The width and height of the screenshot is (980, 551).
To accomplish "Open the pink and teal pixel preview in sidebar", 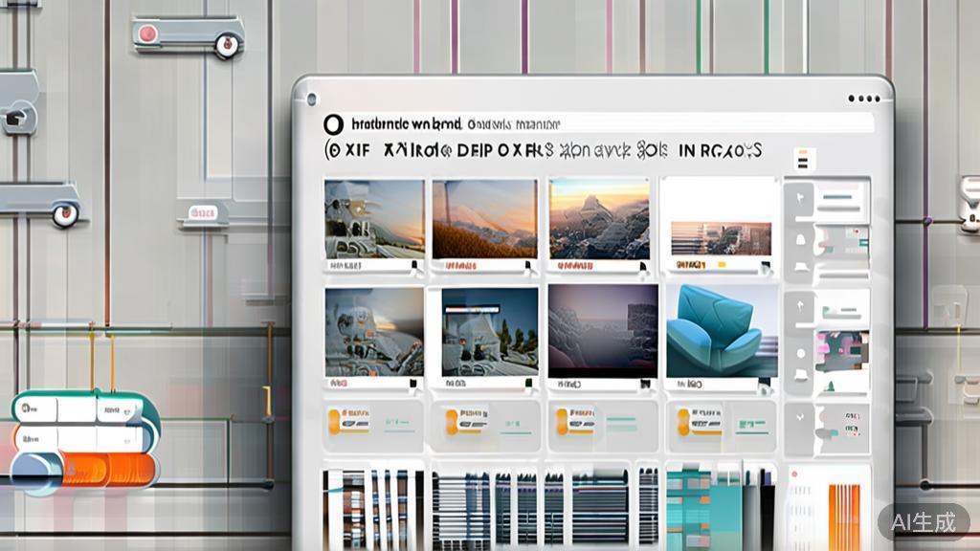I will tap(842, 350).
